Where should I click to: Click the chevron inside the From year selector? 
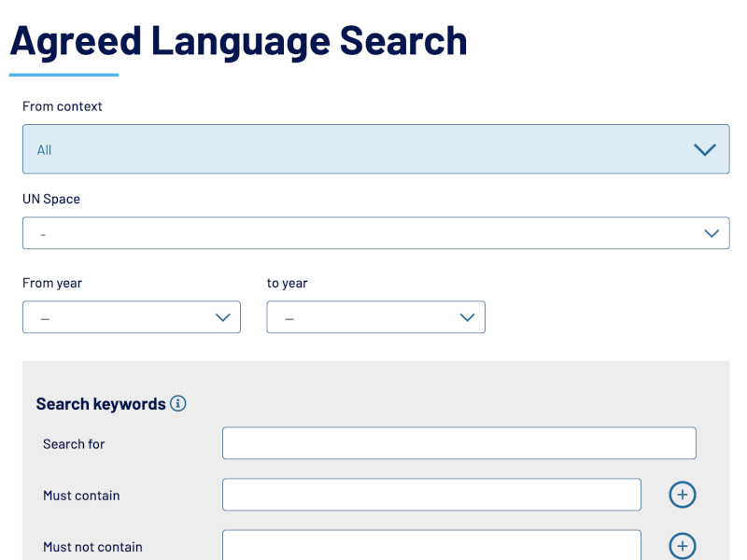point(223,317)
